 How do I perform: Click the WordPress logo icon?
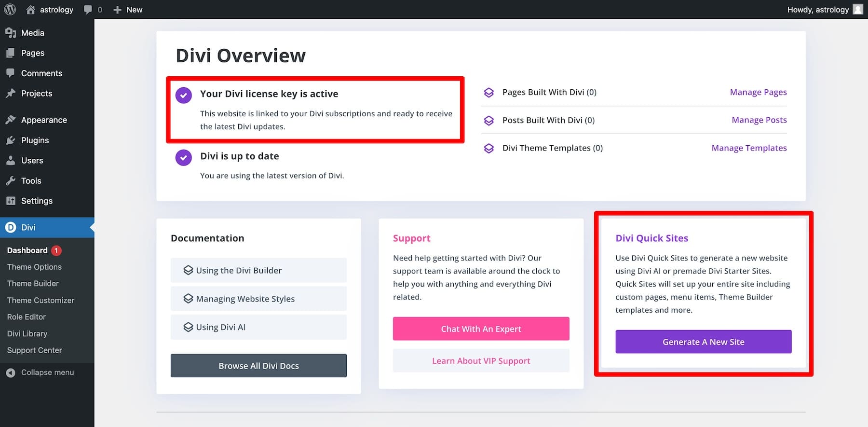pos(10,10)
